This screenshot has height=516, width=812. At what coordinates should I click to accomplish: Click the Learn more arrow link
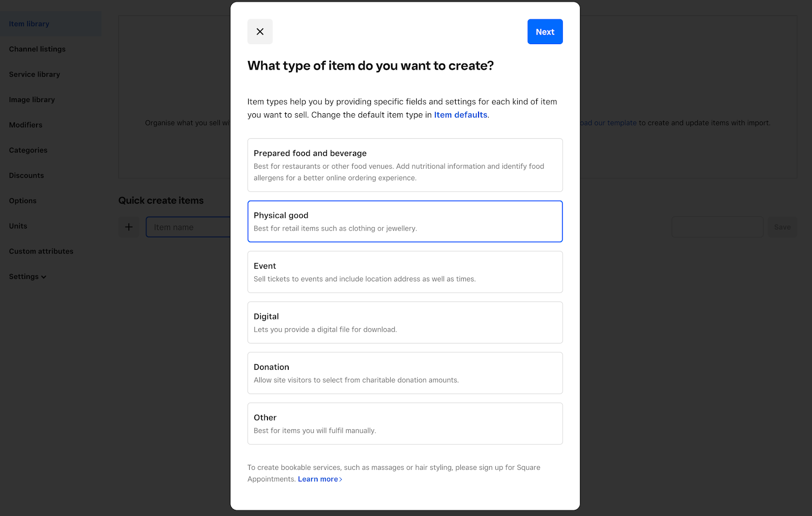pos(320,479)
